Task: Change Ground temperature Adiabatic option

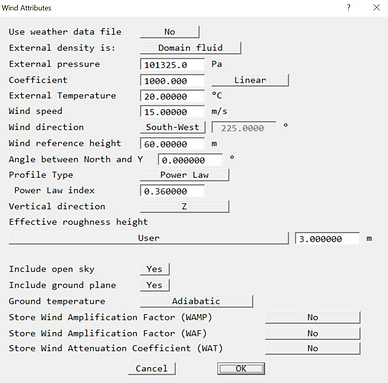Action: point(196,301)
